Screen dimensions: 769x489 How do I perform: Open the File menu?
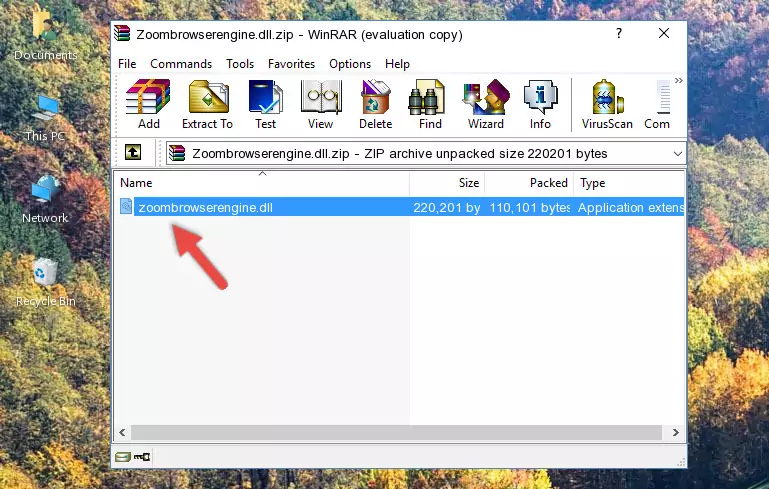[x=127, y=64]
